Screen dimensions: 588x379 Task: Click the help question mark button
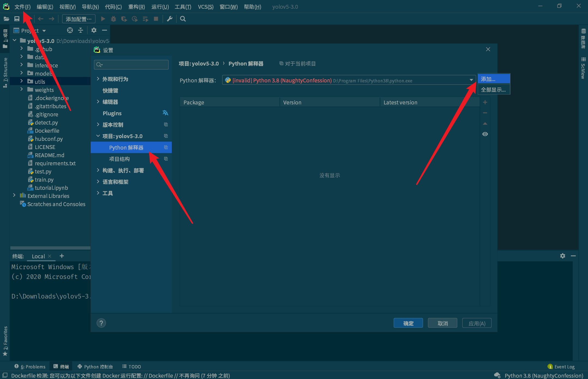click(x=101, y=323)
